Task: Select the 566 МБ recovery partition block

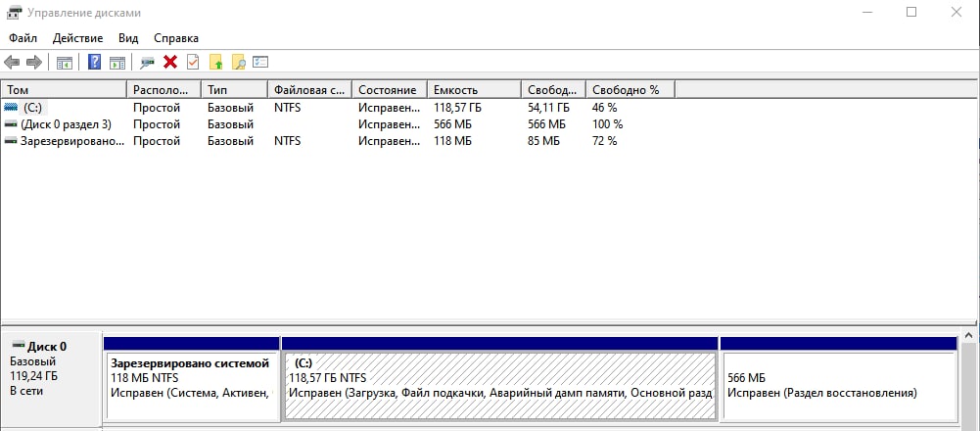Action: click(839, 385)
